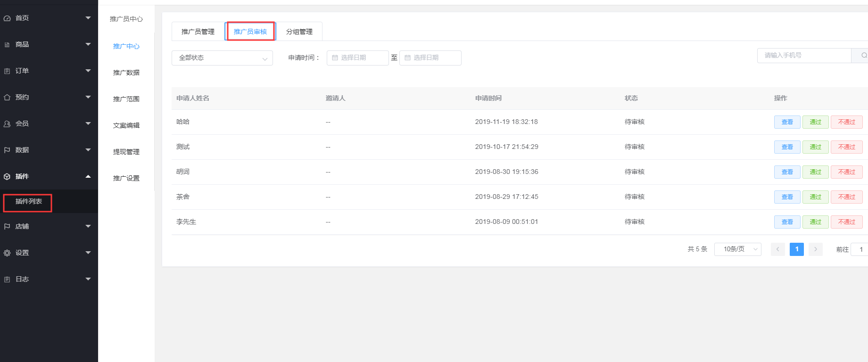The width and height of the screenshot is (868, 362).
Task: Click the 设置 gear icon in sidebar
Action: pos(7,253)
